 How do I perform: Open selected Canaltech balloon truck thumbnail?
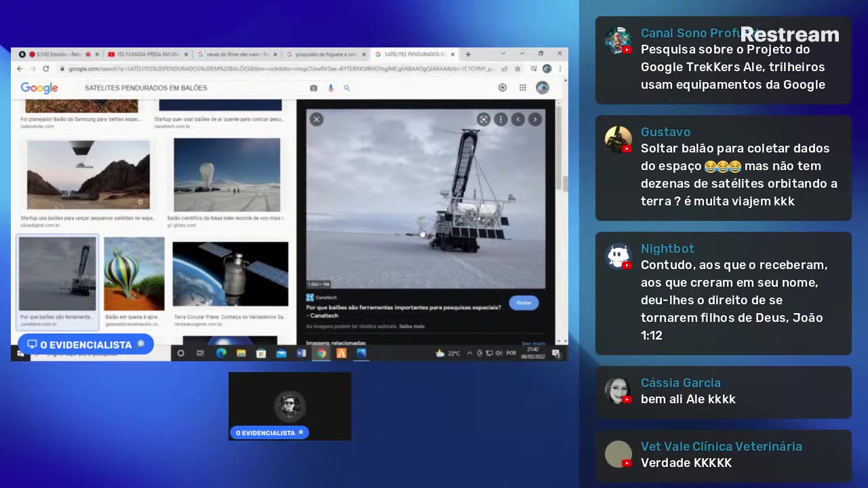click(58, 274)
